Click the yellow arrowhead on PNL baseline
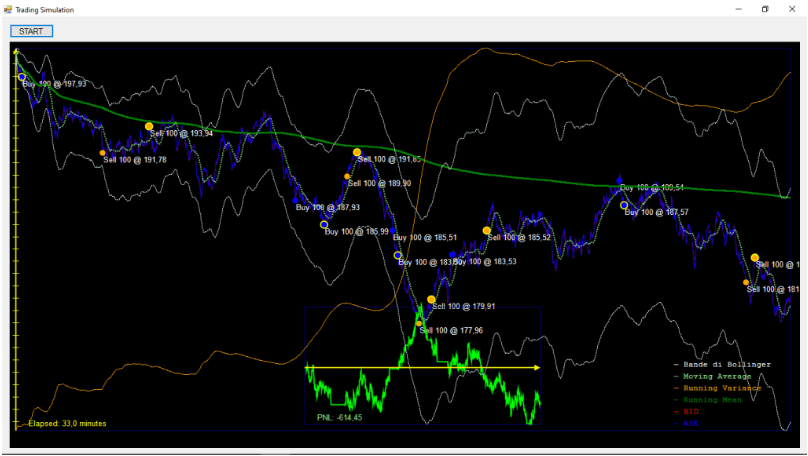Image resolution: width=808 pixels, height=456 pixels. pyautogui.click(x=537, y=368)
